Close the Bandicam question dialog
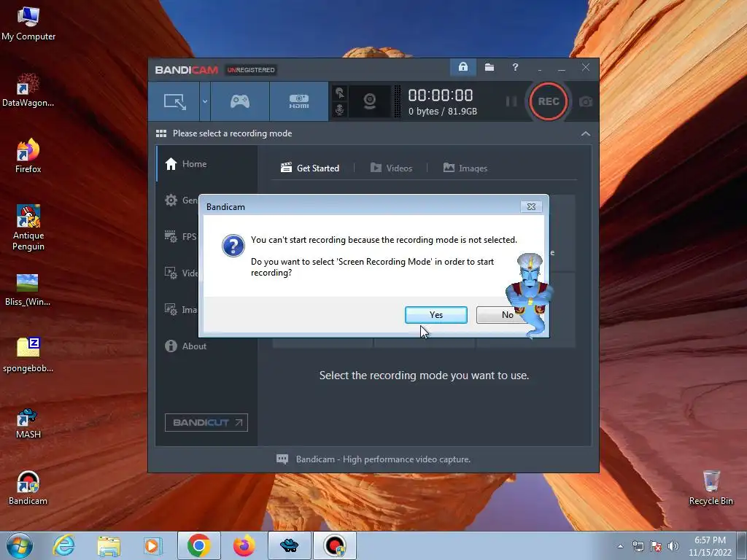 point(531,206)
